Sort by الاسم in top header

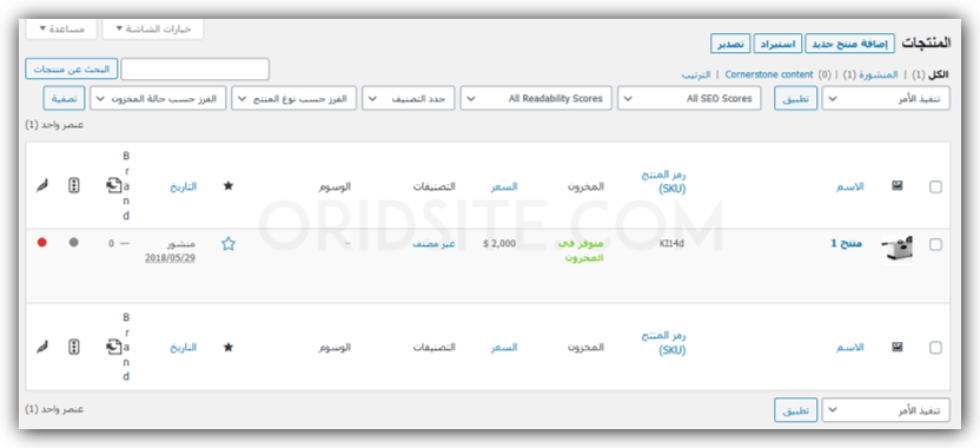tap(851, 186)
